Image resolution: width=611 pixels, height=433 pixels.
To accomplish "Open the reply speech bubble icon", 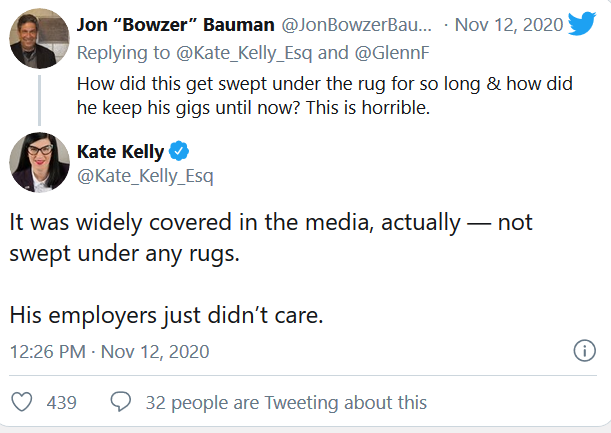I will 121,402.
